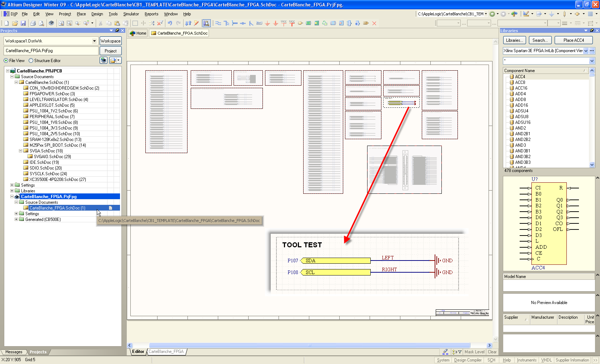Expand Settings under CarteBlanche_FPGA.PrjFpg

pyautogui.click(x=16, y=214)
